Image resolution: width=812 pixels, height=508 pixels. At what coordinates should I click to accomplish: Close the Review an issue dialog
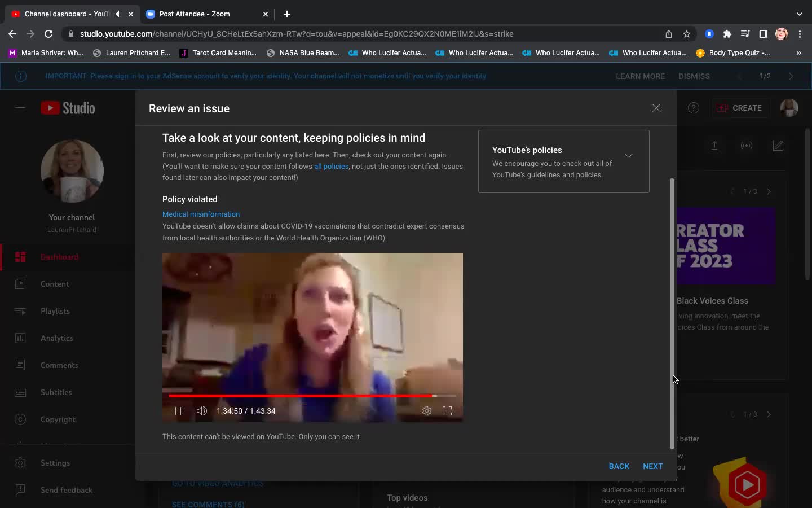pos(656,108)
